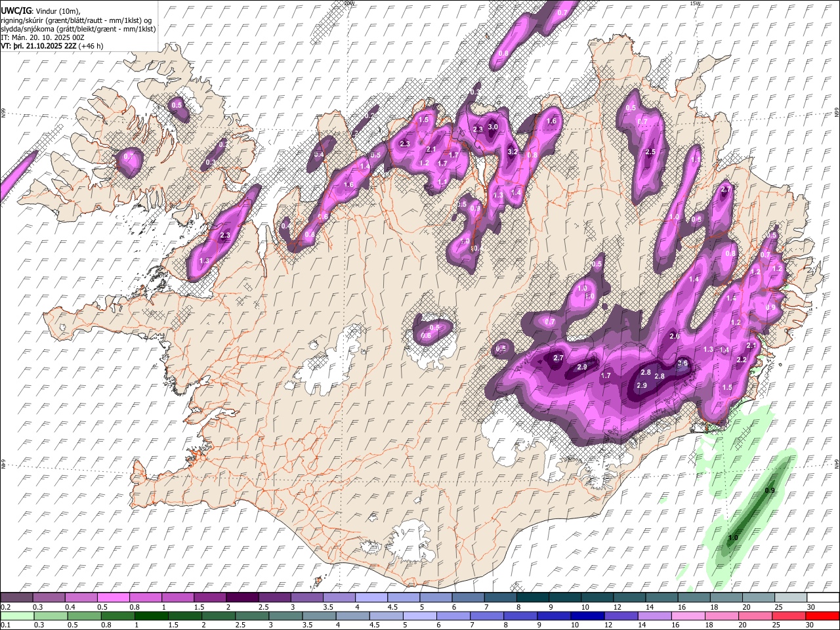Select the dark purple 2 swatch in upper legend
The width and height of the screenshot is (840, 630).
(241, 597)
